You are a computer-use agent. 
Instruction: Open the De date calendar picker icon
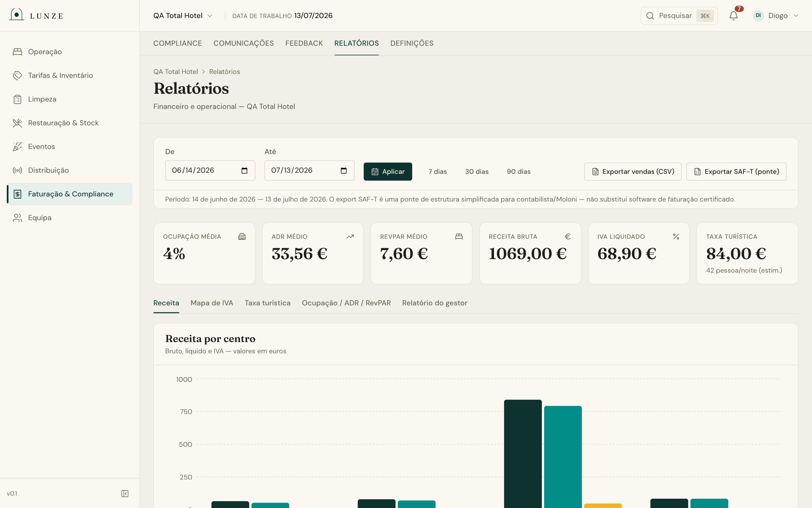tap(244, 170)
